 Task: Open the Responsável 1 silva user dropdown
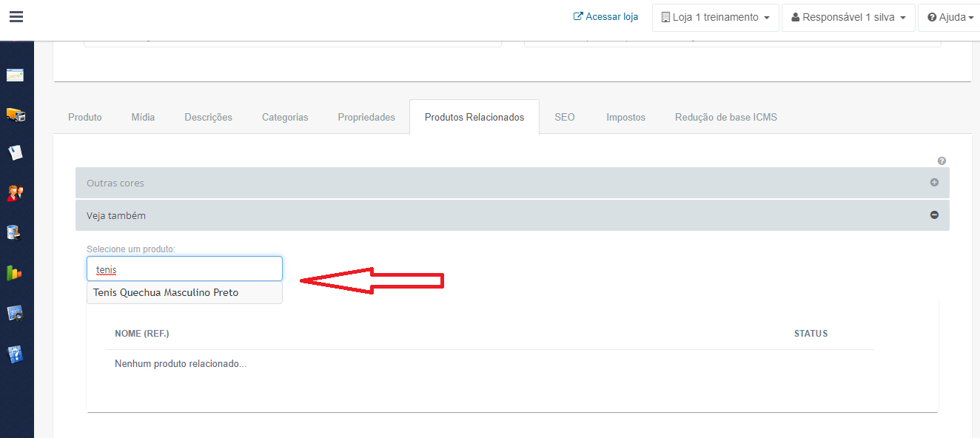[848, 18]
